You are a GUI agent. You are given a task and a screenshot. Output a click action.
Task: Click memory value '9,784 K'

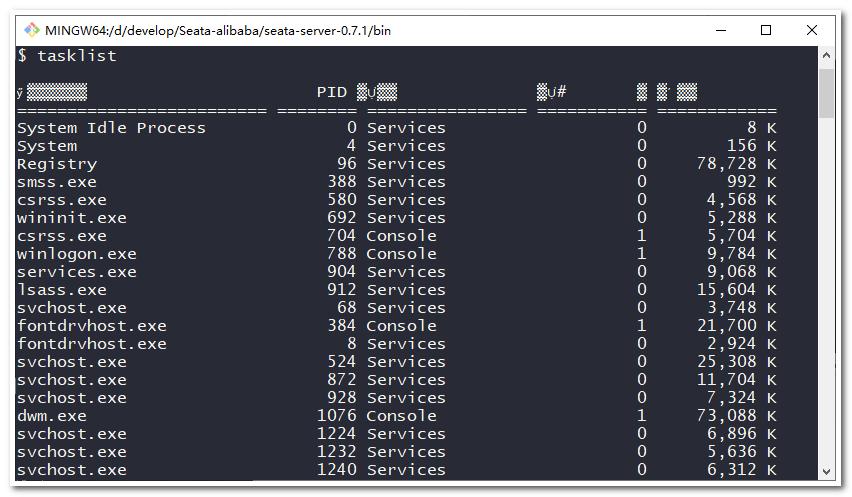[742, 254]
